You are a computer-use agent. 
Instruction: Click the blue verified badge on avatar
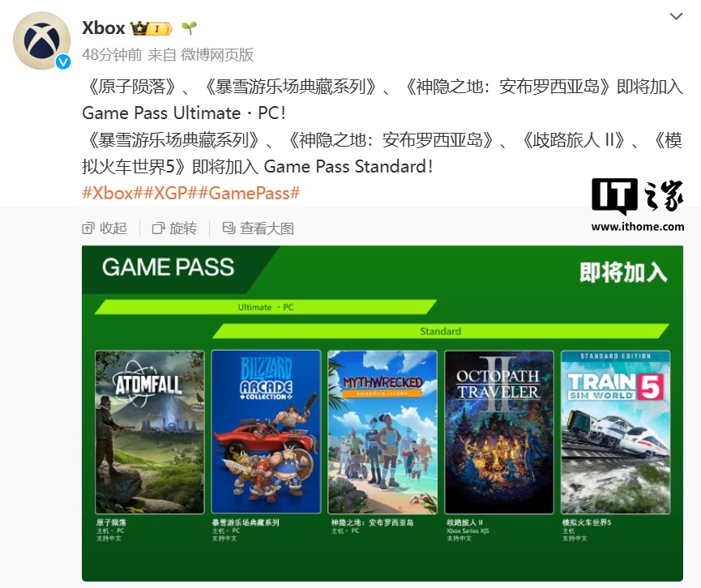tap(63, 62)
